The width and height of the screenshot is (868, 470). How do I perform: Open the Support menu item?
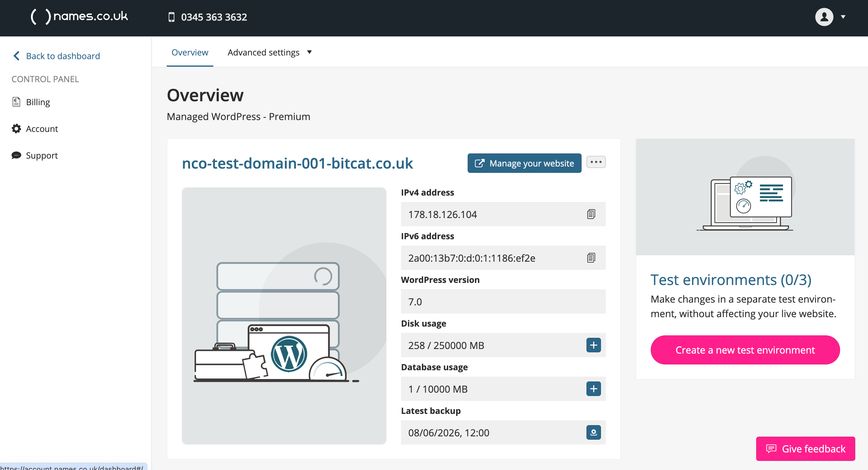pos(42,155)
